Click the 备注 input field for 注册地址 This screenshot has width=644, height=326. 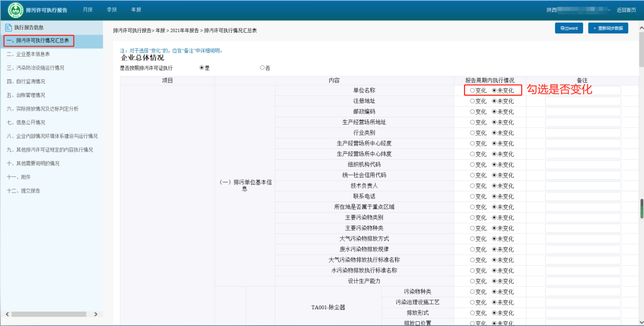click(x=583, y=101)
